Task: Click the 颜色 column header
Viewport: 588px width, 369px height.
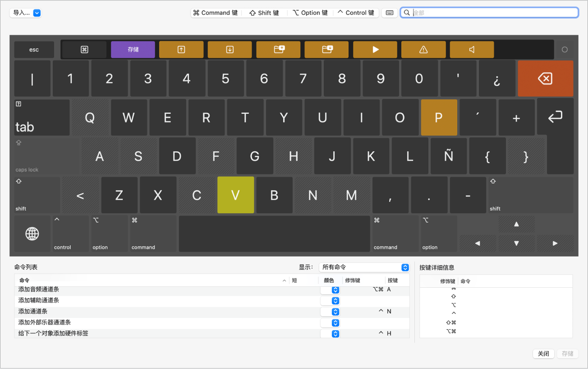Action: click(330, 280)
